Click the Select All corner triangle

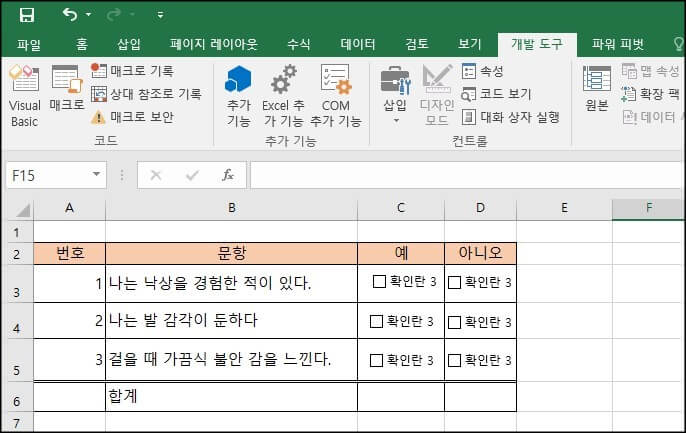[22, 210]
